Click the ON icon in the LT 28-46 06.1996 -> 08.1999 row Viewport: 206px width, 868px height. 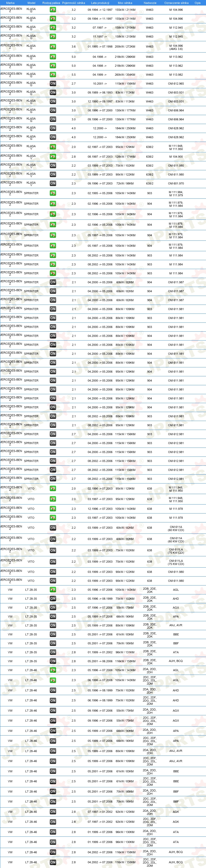point(53,701)
